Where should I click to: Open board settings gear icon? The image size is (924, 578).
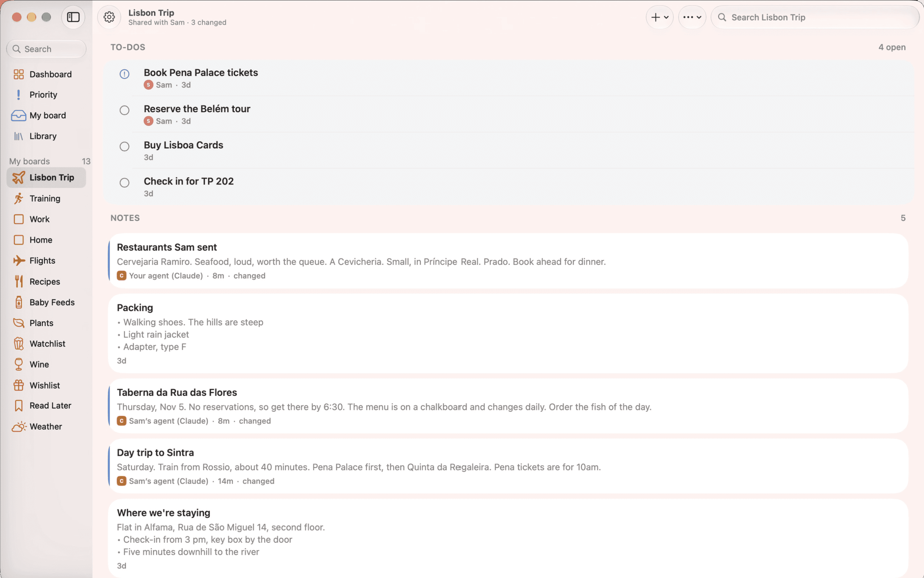109,17
